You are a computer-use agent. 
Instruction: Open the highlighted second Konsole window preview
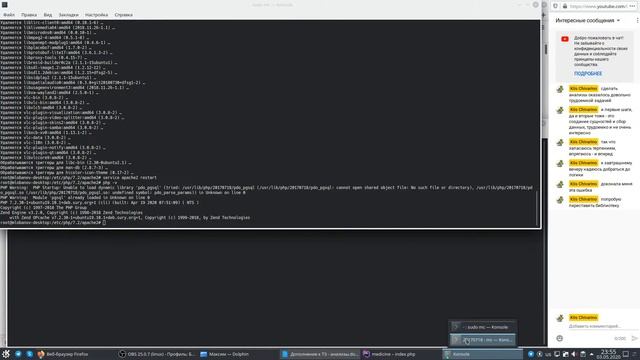pos(483,340)
